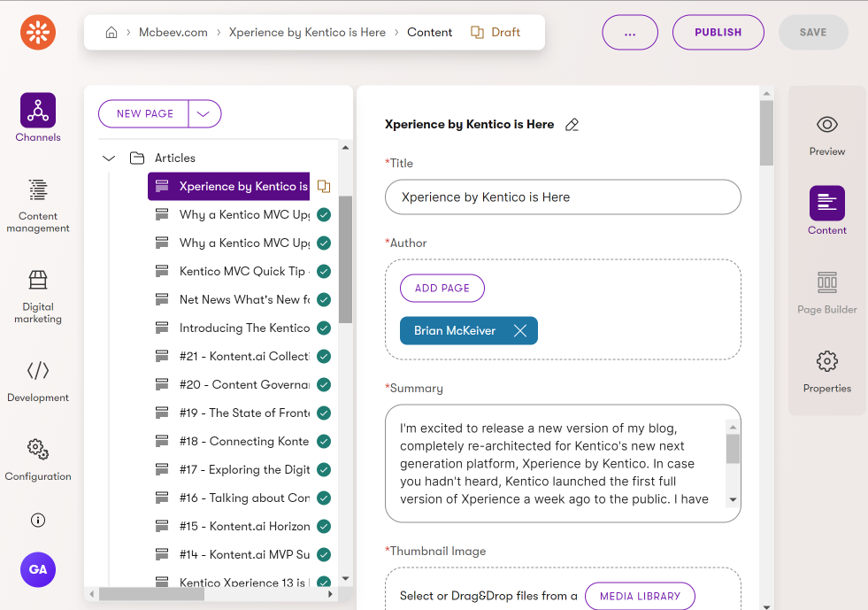The width and height of the screenshot is (868, 610).
Task: Click the Title input field
Action: pos(563,197)
